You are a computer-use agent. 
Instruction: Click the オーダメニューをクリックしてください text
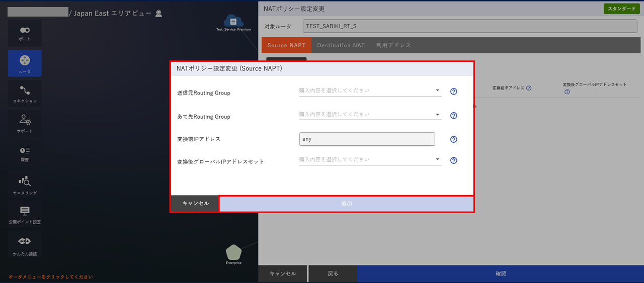tap(50, 277)
